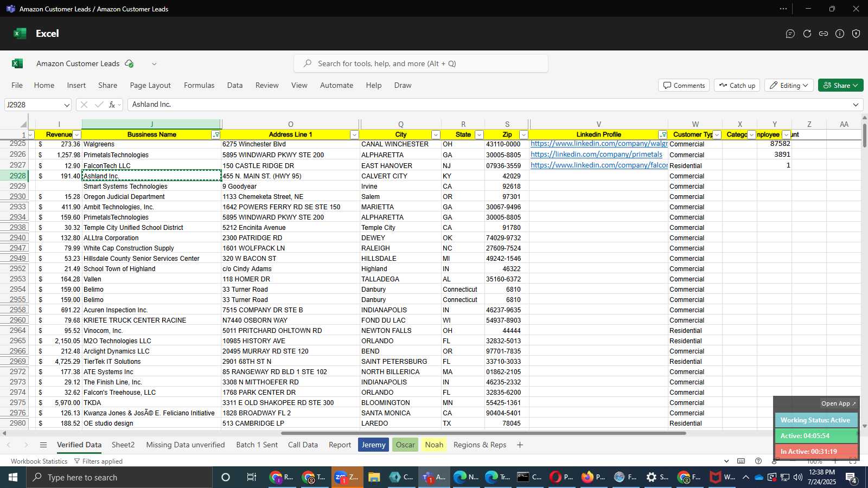The image size is (868, 488).
Task: Open the notification center icon
Action: tap(851, 478)
